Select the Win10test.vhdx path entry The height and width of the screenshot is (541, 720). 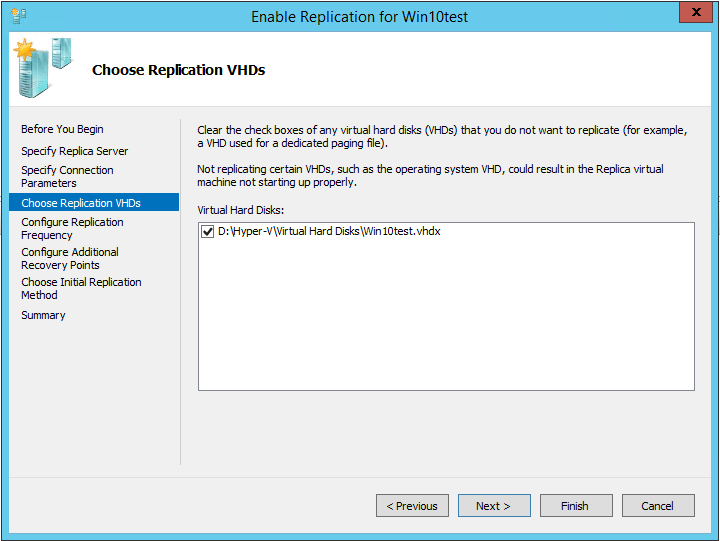[x=328, y=232]
